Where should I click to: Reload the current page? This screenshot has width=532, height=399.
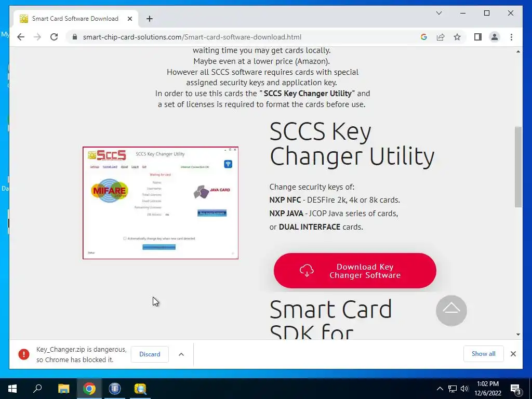pyautogui.click(x=54, y=37)
